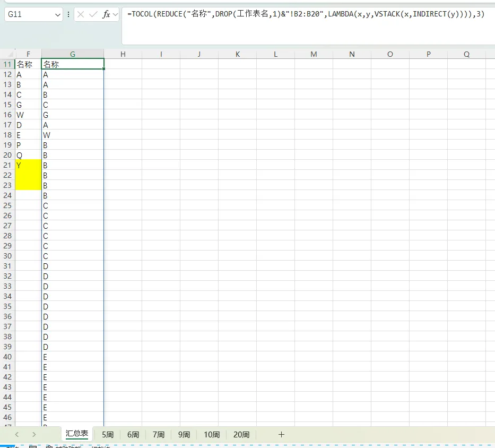495x448 pixels.
Task: Click the fill handle of cell G11
Action: pos(103,68)
